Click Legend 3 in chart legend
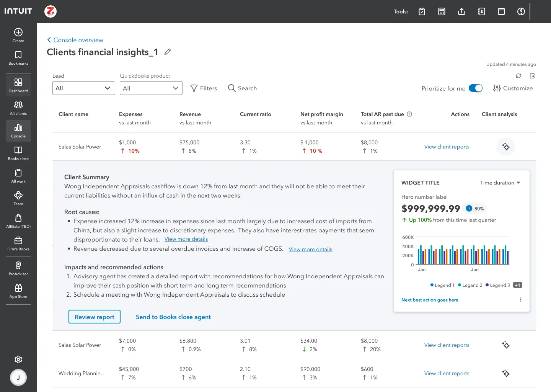This screenshot has width=551, height=392. pyautogui.click(x=497, y=285)
